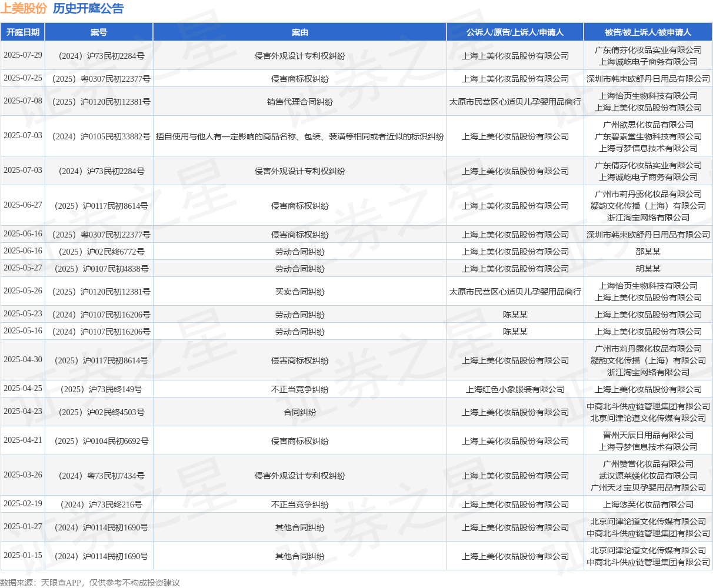The height and width of the screenshot is (588, 713).
Task: Click case number (2024)粤73民初7434号
Action: click(x=99, y=476)
